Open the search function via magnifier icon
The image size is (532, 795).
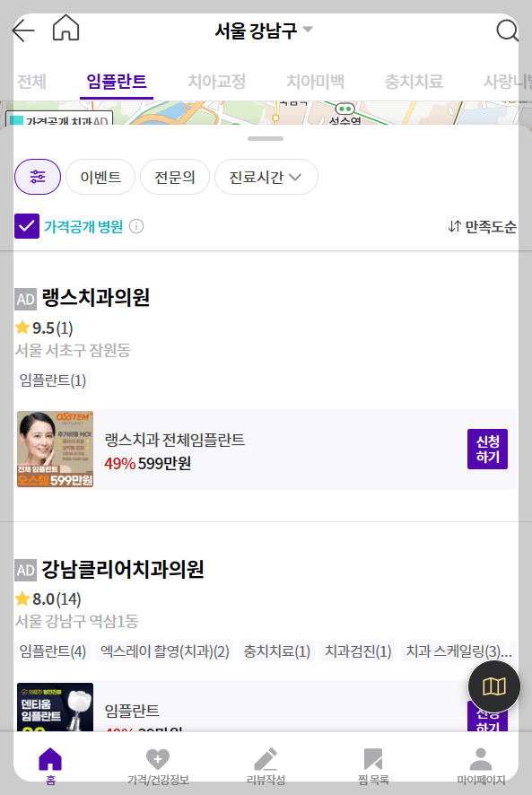(x=508, y=30)
